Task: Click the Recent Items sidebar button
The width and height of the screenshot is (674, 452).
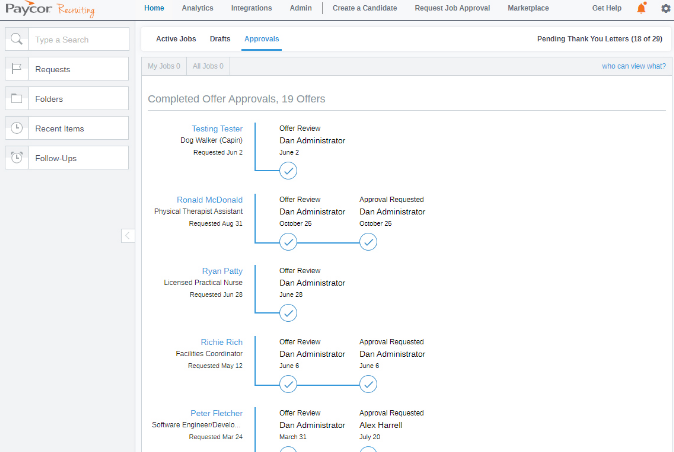Action: (67, 128)
